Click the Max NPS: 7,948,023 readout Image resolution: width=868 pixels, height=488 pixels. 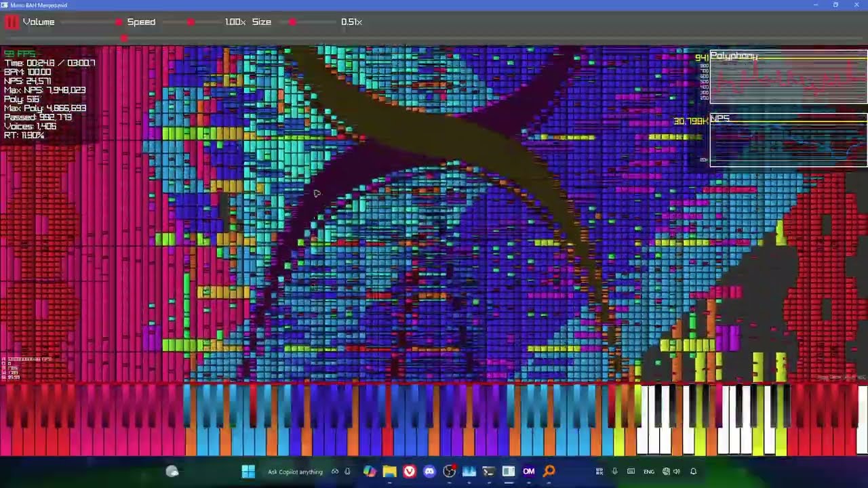[45, 90]
